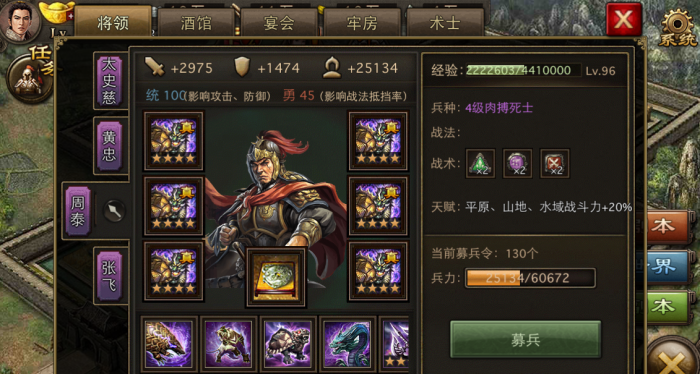Screen dimensions: 700x374
Task: Select the red crossed tactic icon
Action: 554,163
